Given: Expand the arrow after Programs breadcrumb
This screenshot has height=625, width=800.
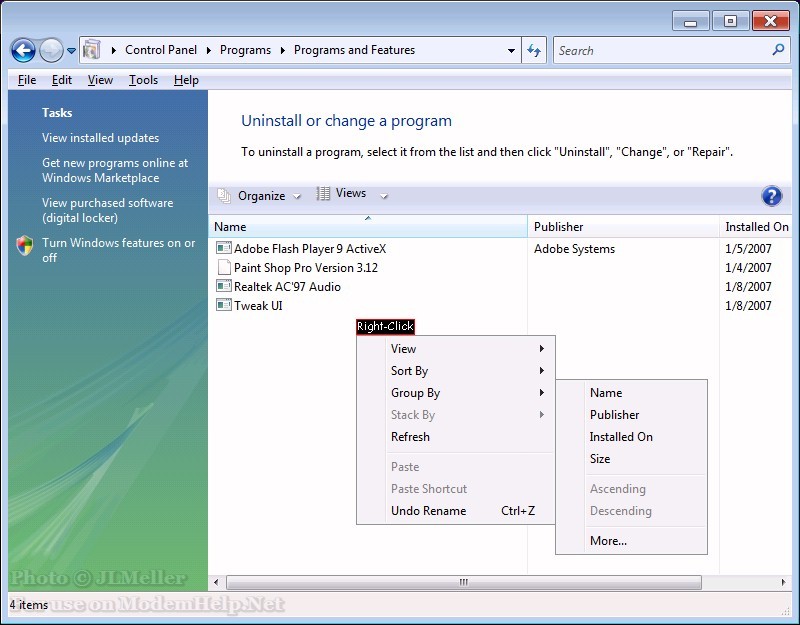Looking at the screenshot, I should point(283,50).
